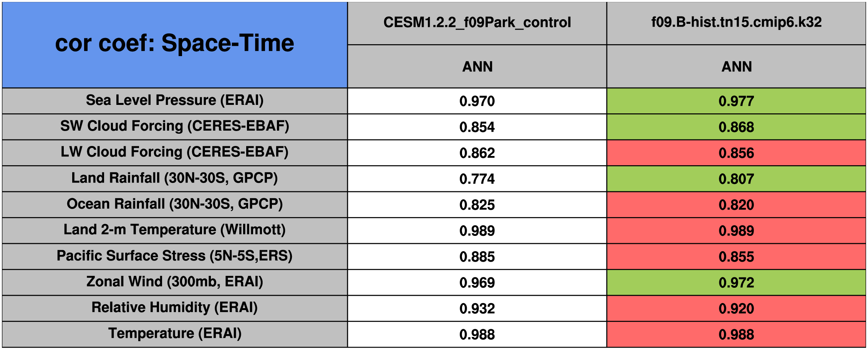This screenshot has height=350, width=868.
Task: Click the red 0.856 LW Cloud Forcing cell
Action: click(x=736, y=153)
